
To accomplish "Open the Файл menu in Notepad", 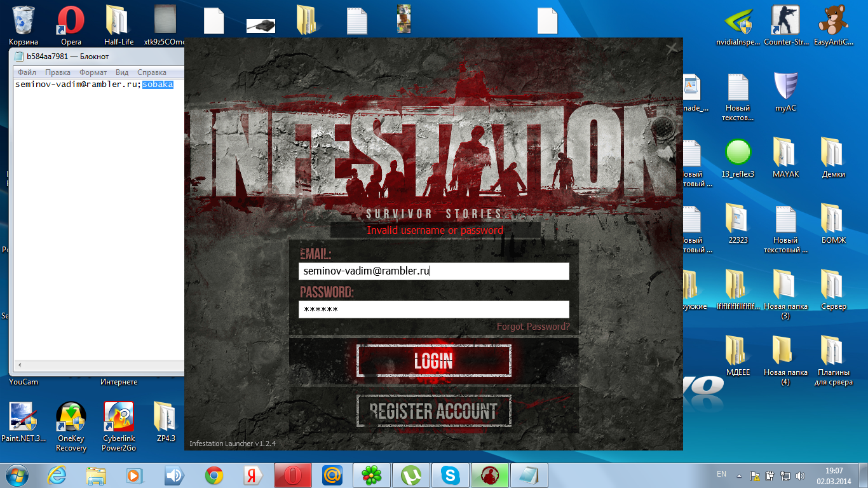I will click(x=27, y=72).
